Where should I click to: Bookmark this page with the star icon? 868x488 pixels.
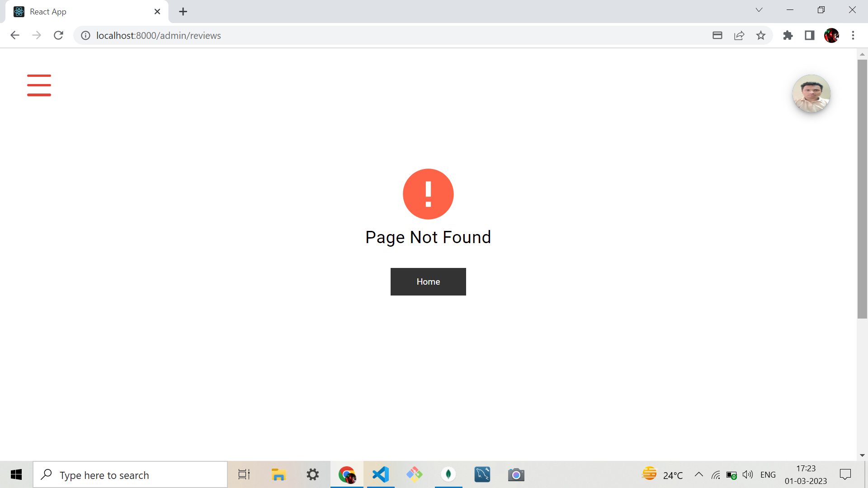pos(761,35)
